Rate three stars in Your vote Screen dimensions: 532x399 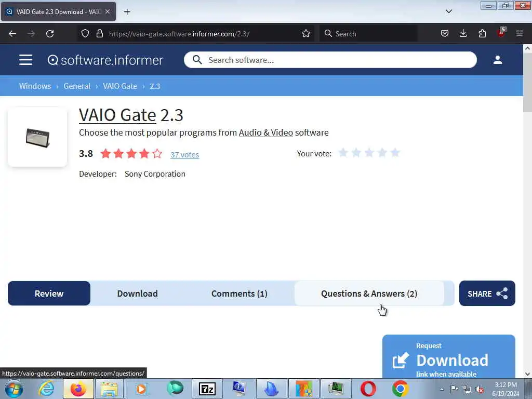369,153
